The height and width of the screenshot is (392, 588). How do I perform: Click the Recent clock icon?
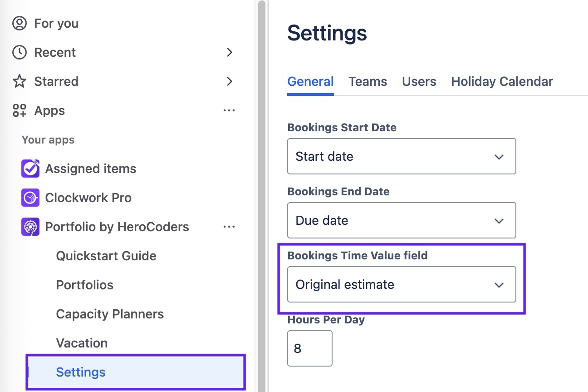pos(20,52)
